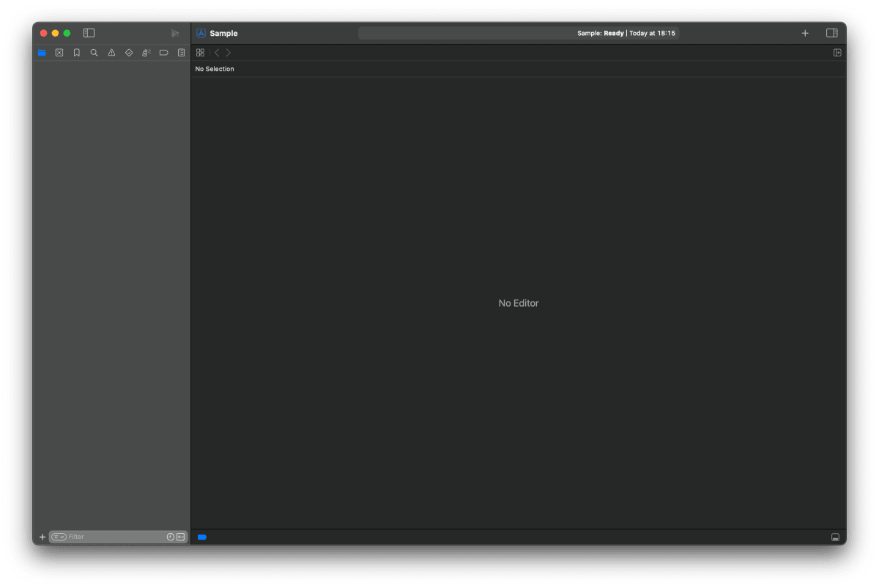Toggle source-control status files filter

pyautogui.click(x=181, y=537)
